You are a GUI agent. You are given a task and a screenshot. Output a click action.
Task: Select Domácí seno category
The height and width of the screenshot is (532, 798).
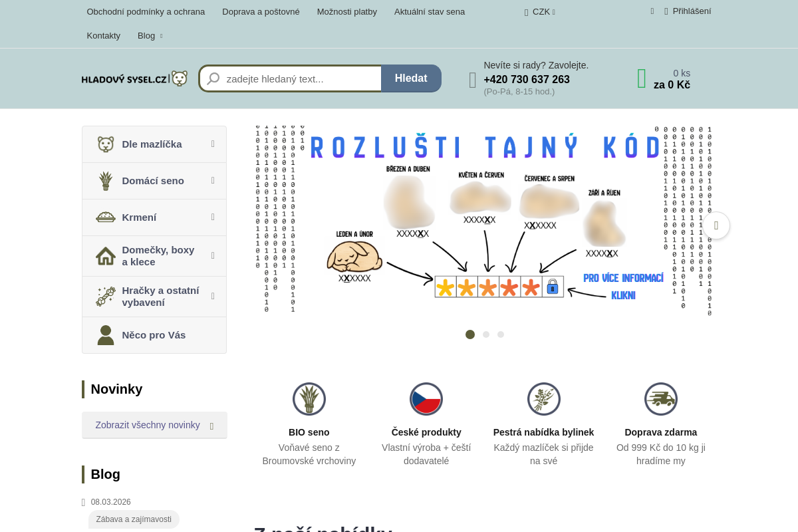[154, 181]
